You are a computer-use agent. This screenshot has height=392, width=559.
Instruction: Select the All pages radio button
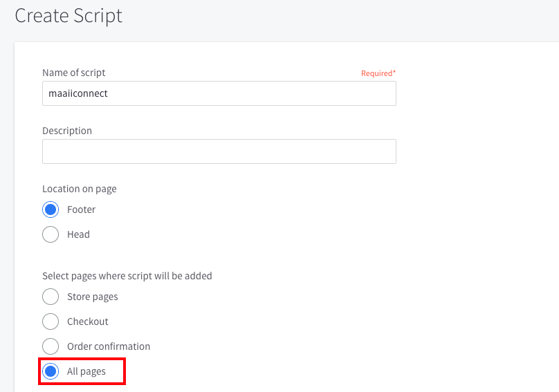click(51, 371)
